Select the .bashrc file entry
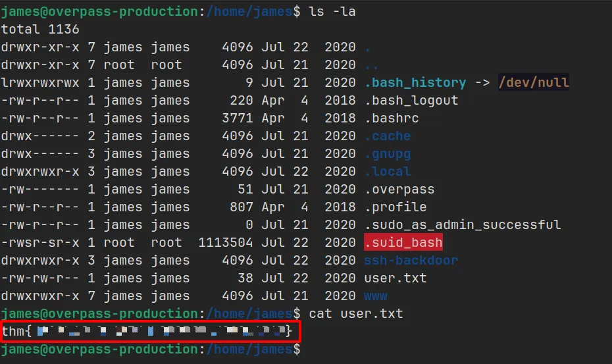This screenshot has height=364, width=612. 391,118
